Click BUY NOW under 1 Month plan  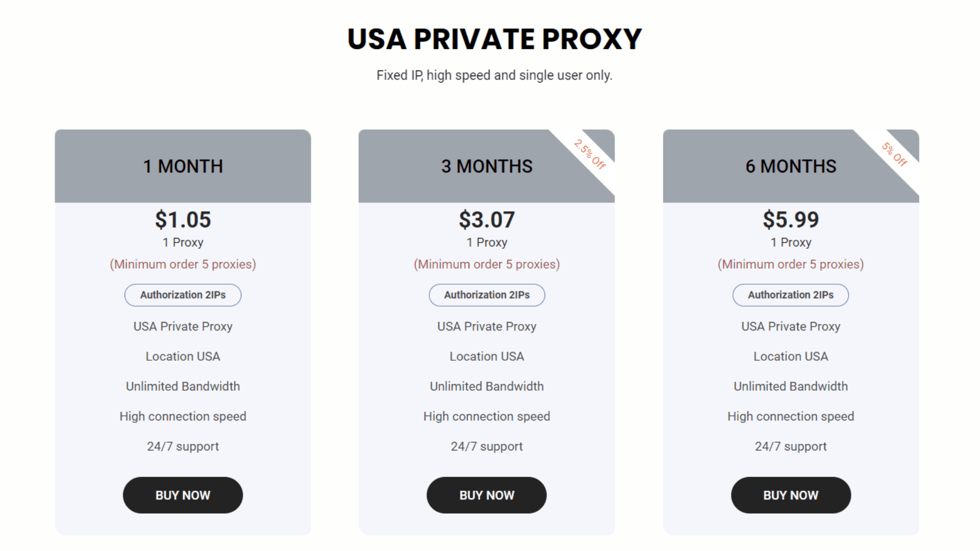pos(183,495)
